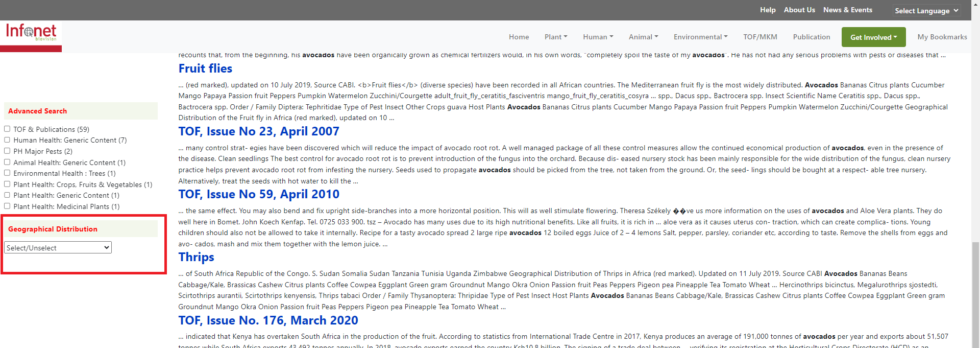Enable the PH Major Pests filter
The image size is (980, 348).
pos(7,151)
